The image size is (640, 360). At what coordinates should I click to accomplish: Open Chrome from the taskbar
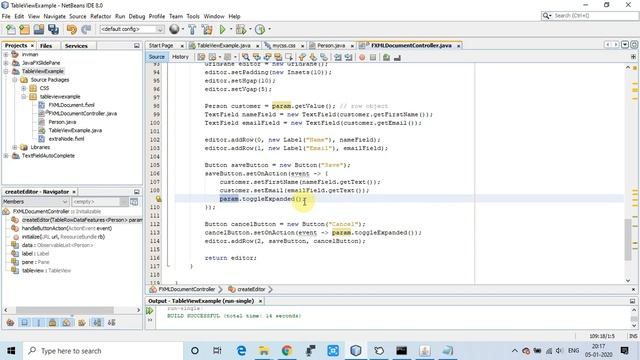[x=287, y=351]
